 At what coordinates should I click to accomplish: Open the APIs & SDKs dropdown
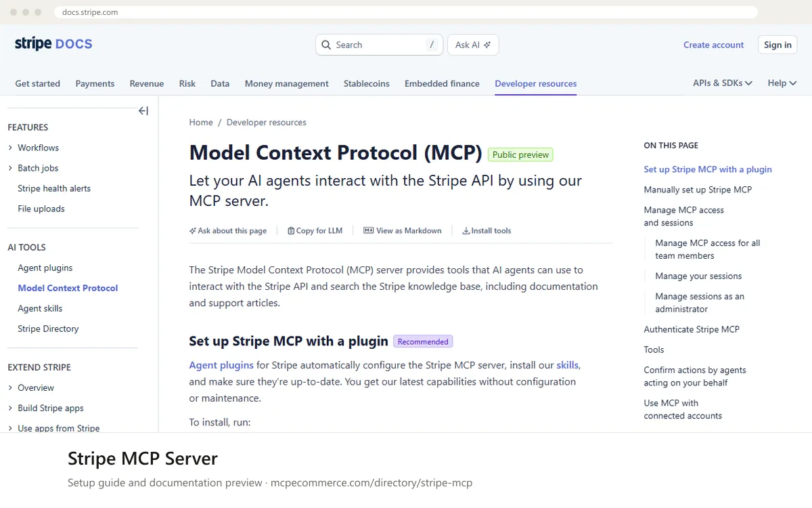tap(723, 83)
